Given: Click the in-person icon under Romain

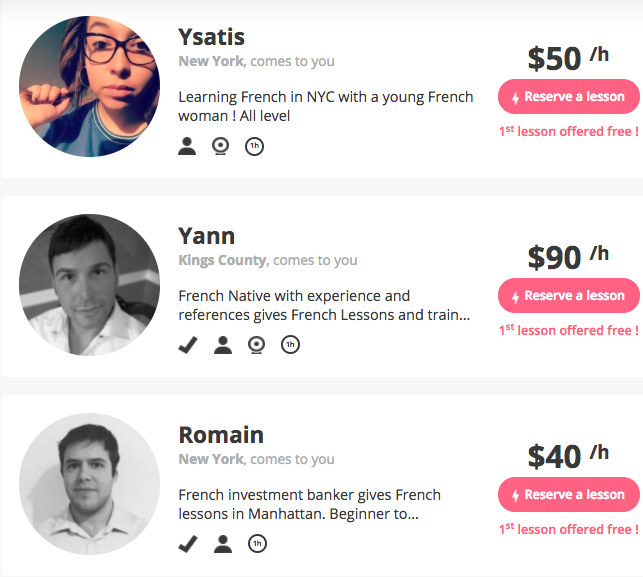Looking at the screenshot, I should 223,544.
